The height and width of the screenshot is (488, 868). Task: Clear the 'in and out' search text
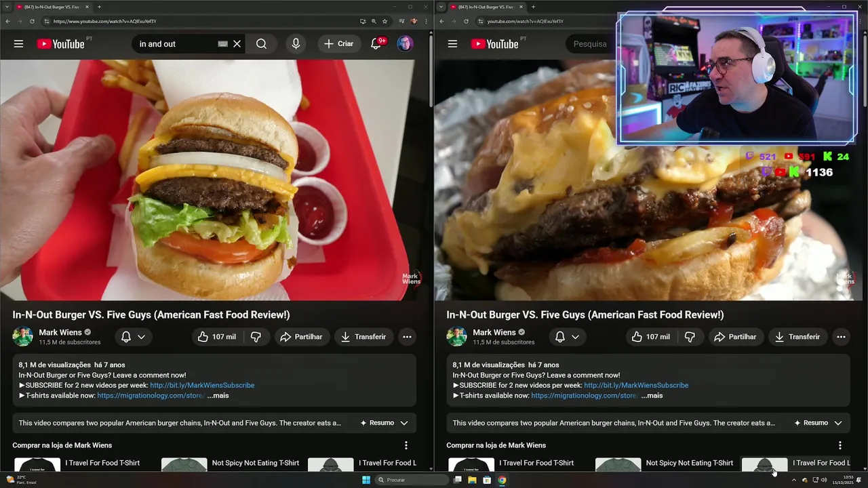click(237, 43)
